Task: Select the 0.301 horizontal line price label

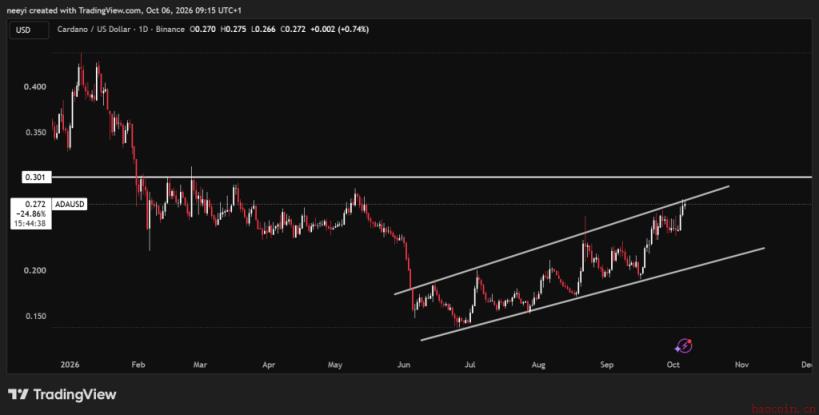Action: (x=37, y=177)
